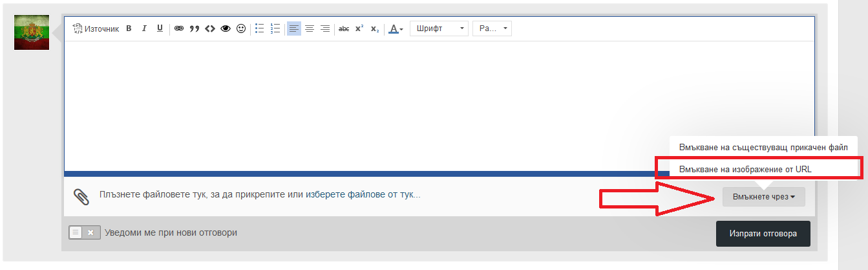Click the 'Изпрати отговора' button
This screenshot has height=270, width=868.
[763, 233]
